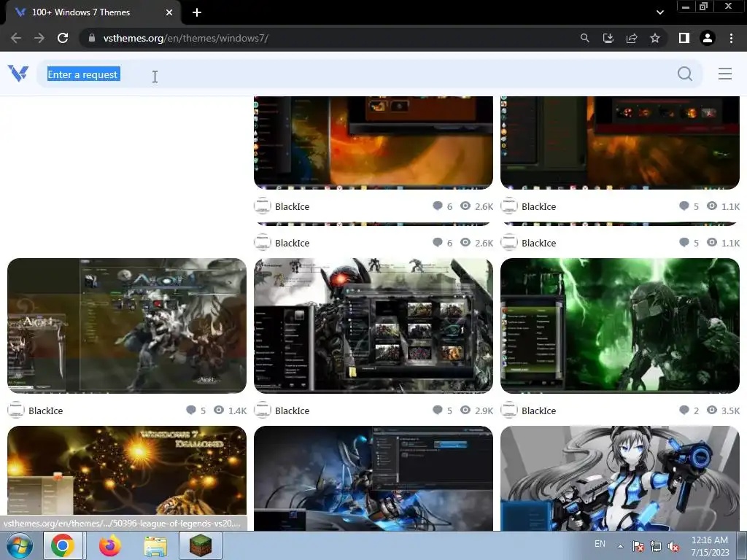Click the install app download icon
747x560 pixels.
pos(608,38)
